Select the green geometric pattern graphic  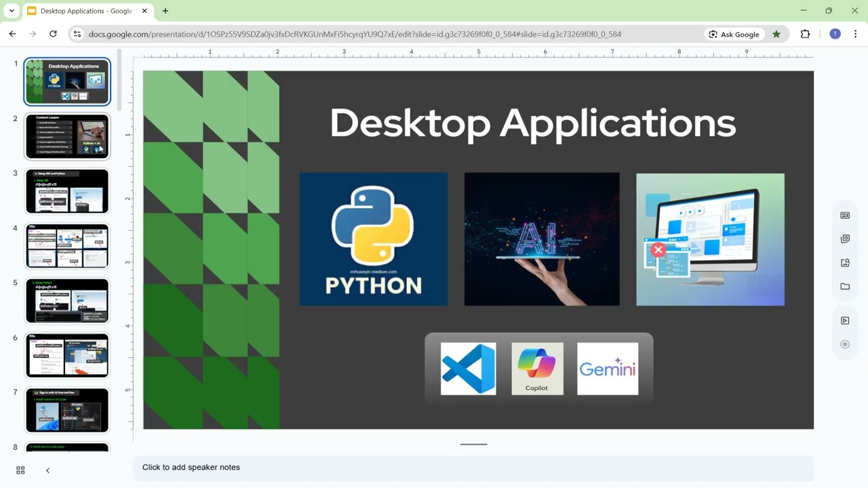coord(211,250)
